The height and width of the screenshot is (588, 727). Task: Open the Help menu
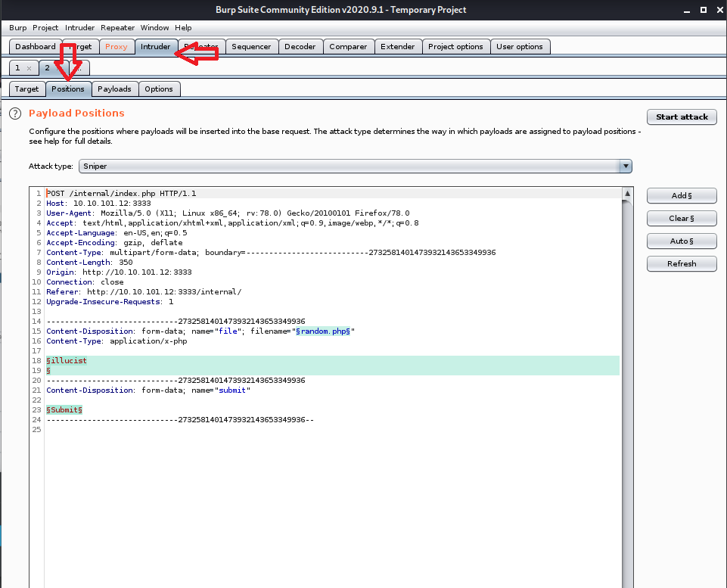click(x=183, y=28)
